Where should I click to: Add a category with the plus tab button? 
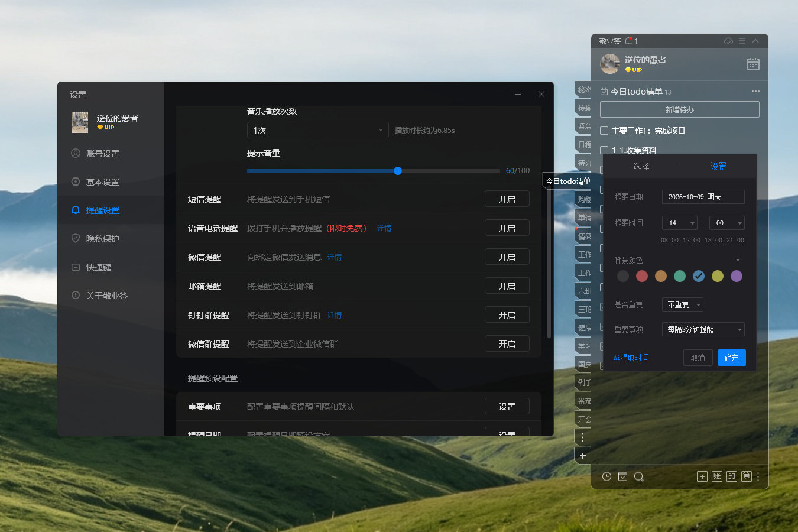pyautogui.click(x=582, y=456)
